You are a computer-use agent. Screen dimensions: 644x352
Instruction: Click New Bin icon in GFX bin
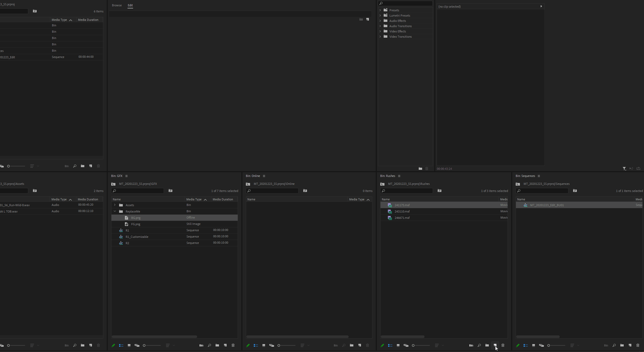point(217,345)
